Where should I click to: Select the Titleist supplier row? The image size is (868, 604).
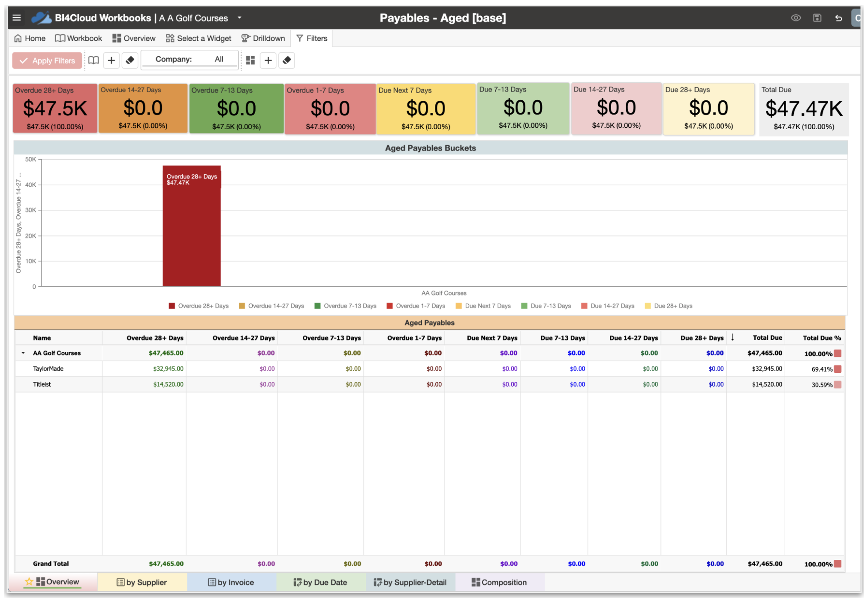429,384
